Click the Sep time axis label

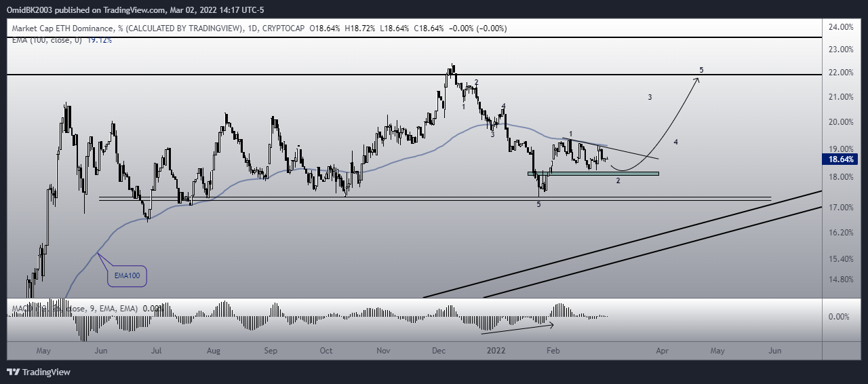(271, 351)
